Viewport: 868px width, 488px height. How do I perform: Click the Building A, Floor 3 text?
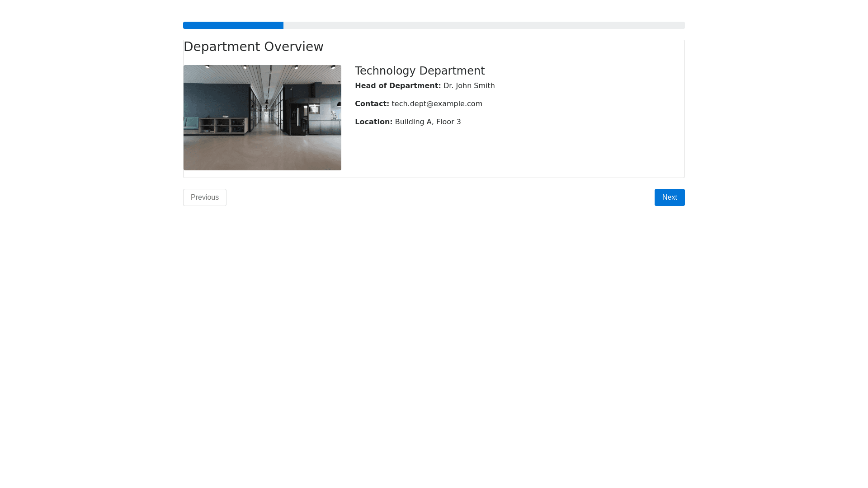428,122
